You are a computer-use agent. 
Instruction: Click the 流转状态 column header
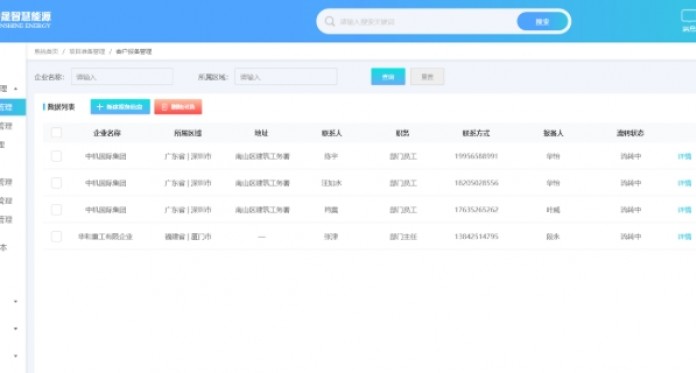pos(630,133)
